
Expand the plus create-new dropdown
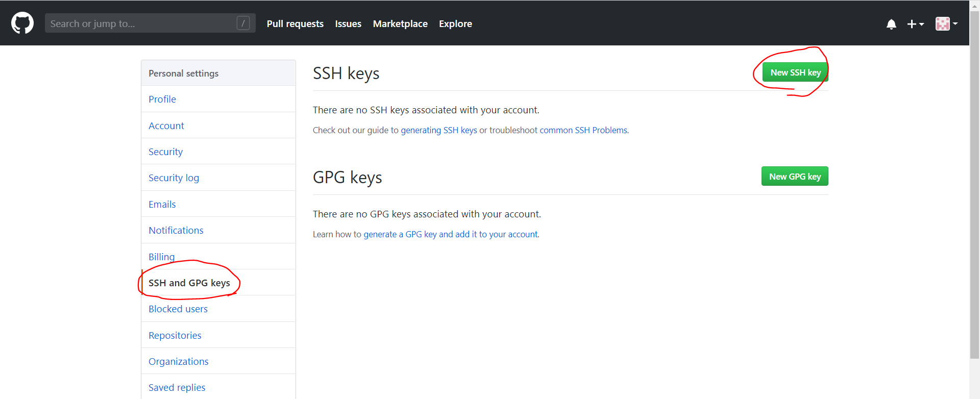(x=916, y=24)
